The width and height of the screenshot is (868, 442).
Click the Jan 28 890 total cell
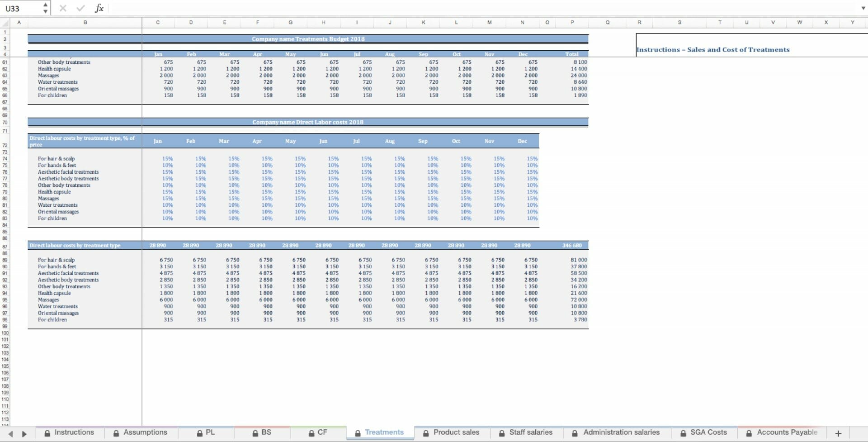[158, 246]
